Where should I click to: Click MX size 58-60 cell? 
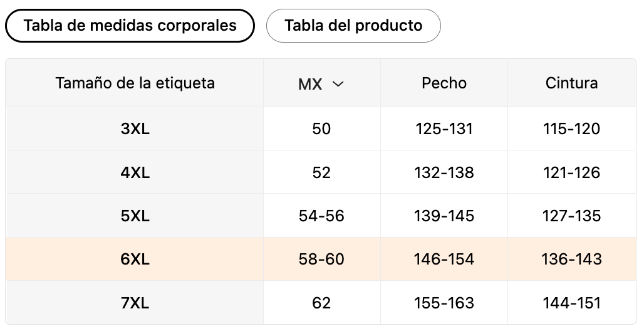click(x=321, y=259)
